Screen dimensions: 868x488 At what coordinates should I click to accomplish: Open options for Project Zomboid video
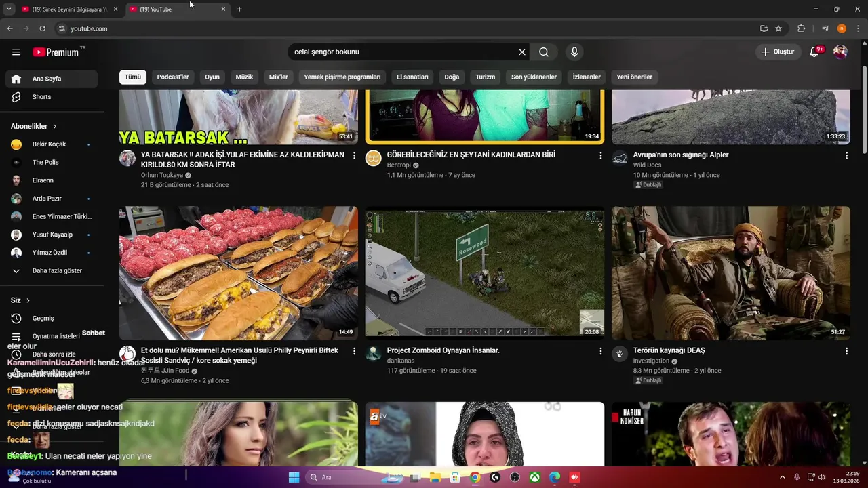click(x=600, y=352)
